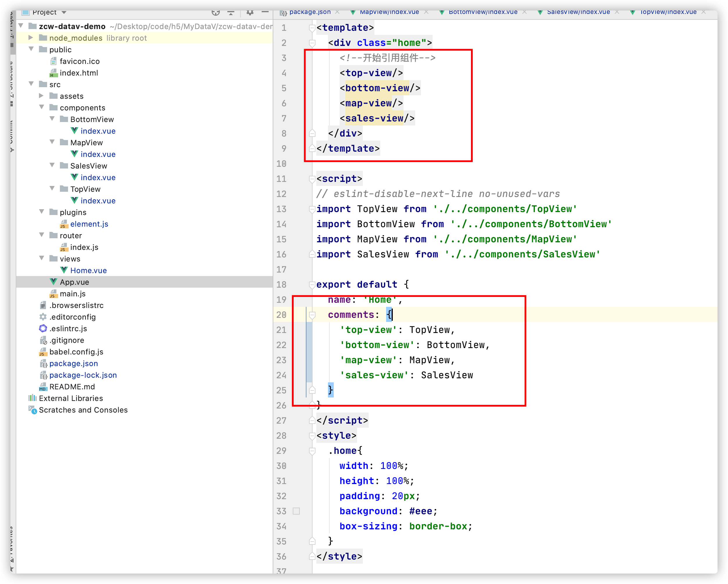The height and width of the screenshot is (584, 728).
Task: Expand the node_modules folder
Action: (31, 38)
